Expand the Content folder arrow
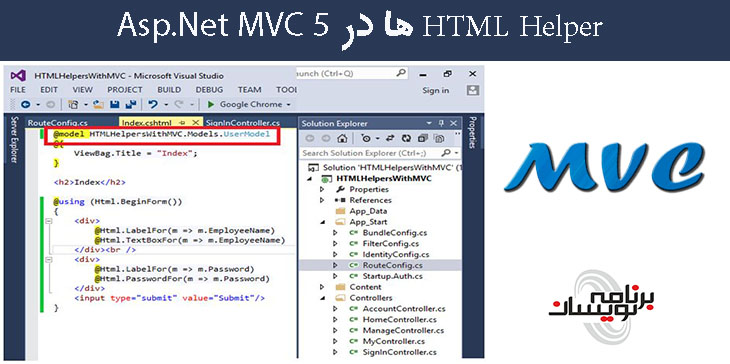Image resolution: width=730 pixels, height=364 pixels. coord(322,287)
